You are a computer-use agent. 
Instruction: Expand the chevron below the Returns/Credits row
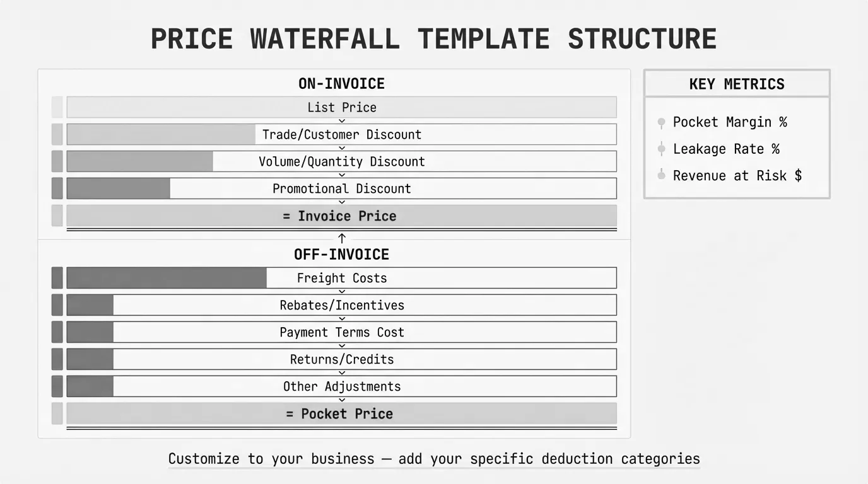(x=342, y=372)
